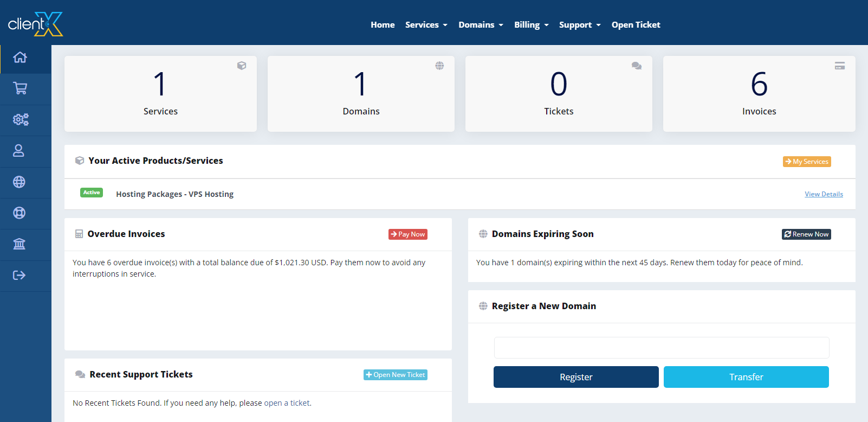This screenshot has width=868, height=422.
Task: Open the Billing dropdown menu
Action: coord(531,25)
